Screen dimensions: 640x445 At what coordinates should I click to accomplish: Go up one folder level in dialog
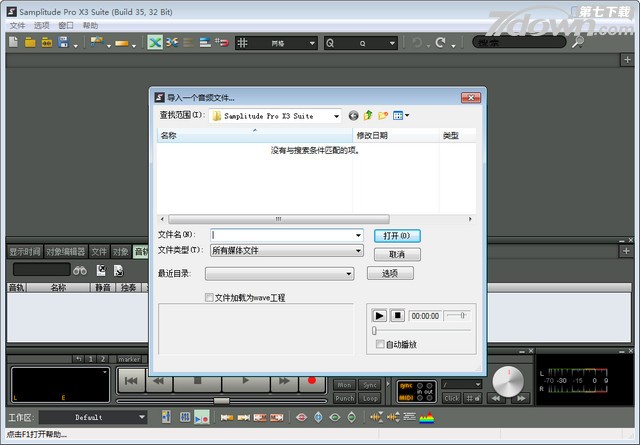pos(368,116)
